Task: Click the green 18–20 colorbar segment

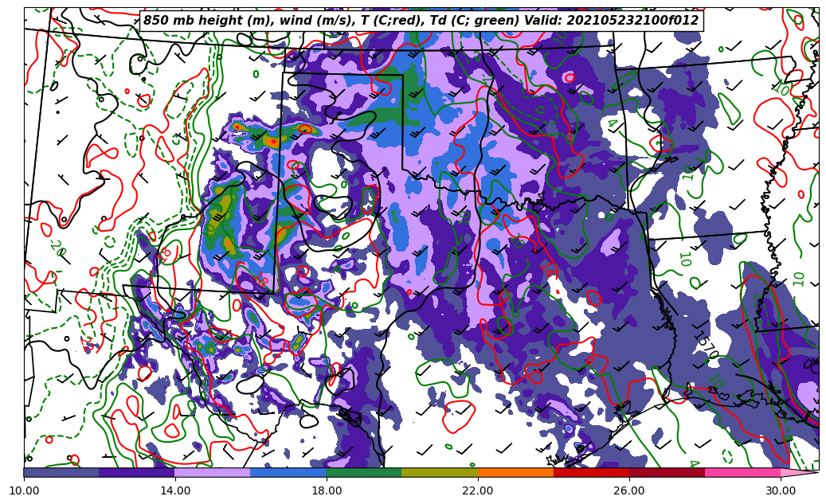Action: pos(364,472)
